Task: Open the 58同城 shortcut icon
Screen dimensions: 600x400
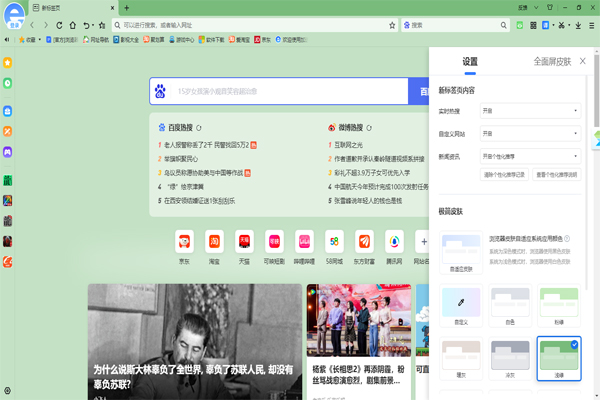Action: [334, 241]
